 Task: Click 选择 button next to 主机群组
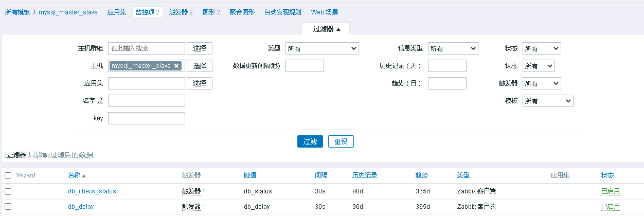pos(200,48)
